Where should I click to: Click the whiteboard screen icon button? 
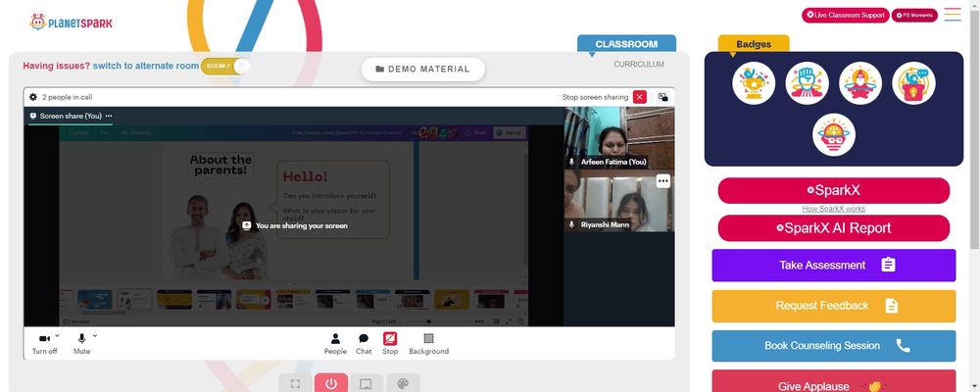point(367,383)
